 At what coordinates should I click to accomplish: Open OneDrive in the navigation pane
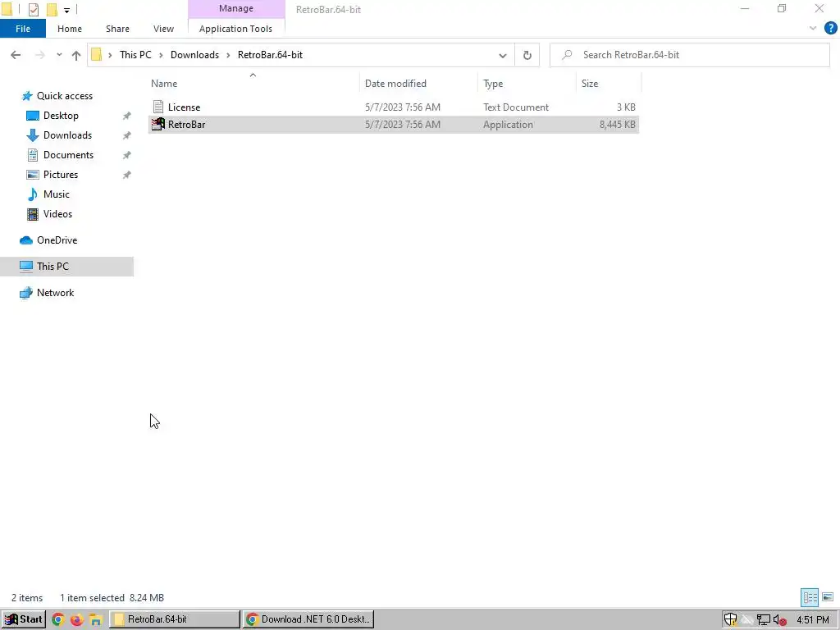57,240
